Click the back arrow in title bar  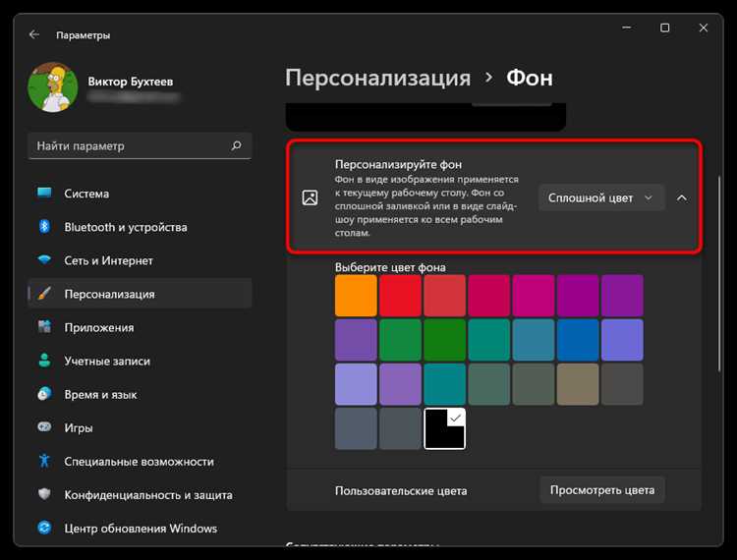click(33, 34)
